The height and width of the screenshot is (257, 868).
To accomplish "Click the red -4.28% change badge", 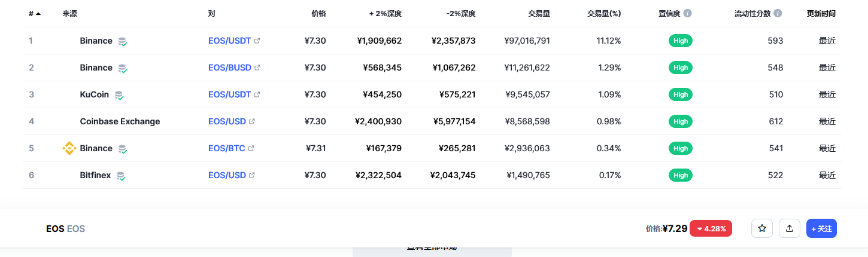I will click(x=711, y=228).
